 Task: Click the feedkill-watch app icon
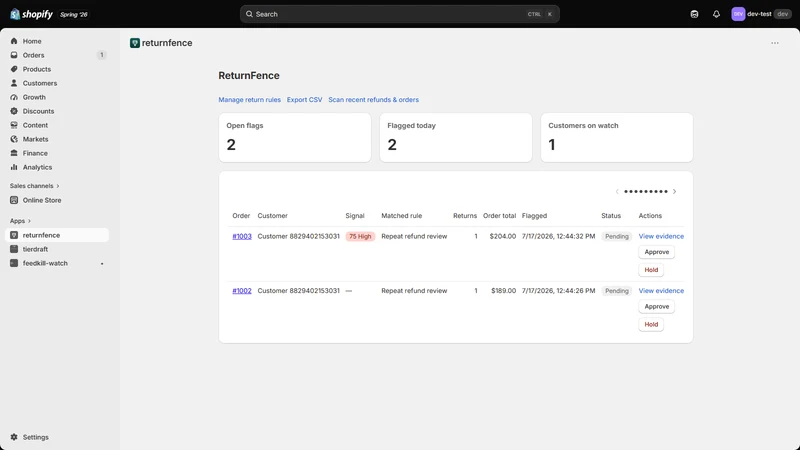[x=14, y=263]
